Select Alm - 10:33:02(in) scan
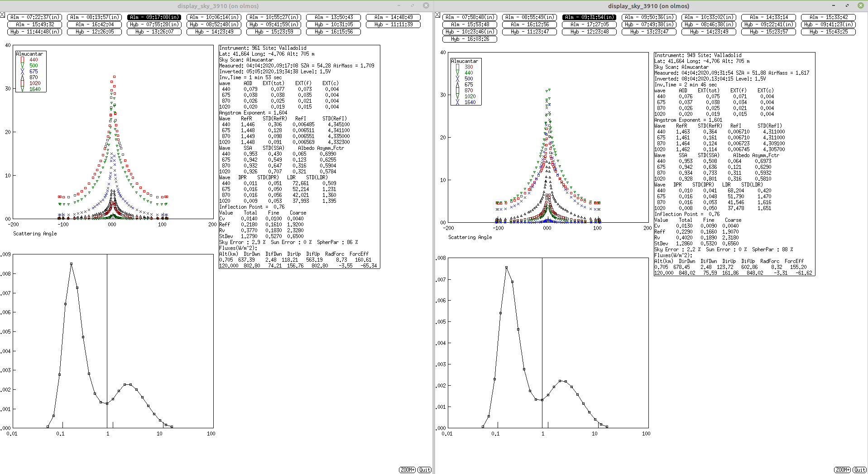The image size is (868, 474). point(709,17)
